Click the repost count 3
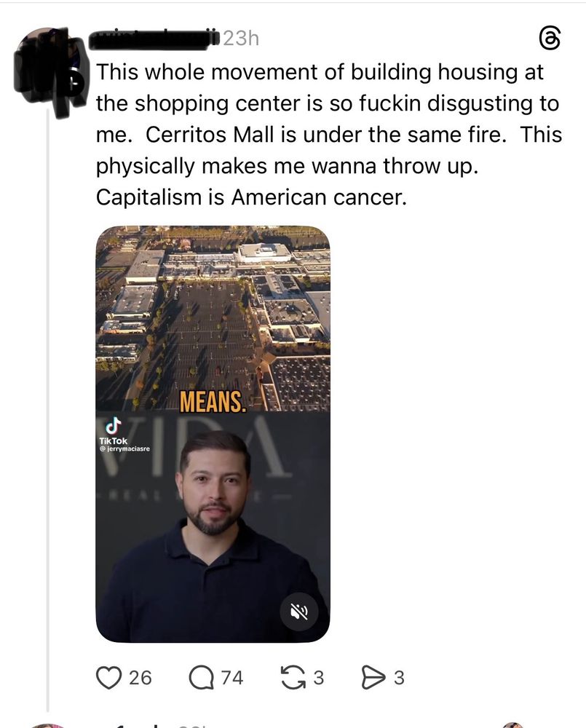This screenshot has height=728, width=586. (x=318, y=678)
